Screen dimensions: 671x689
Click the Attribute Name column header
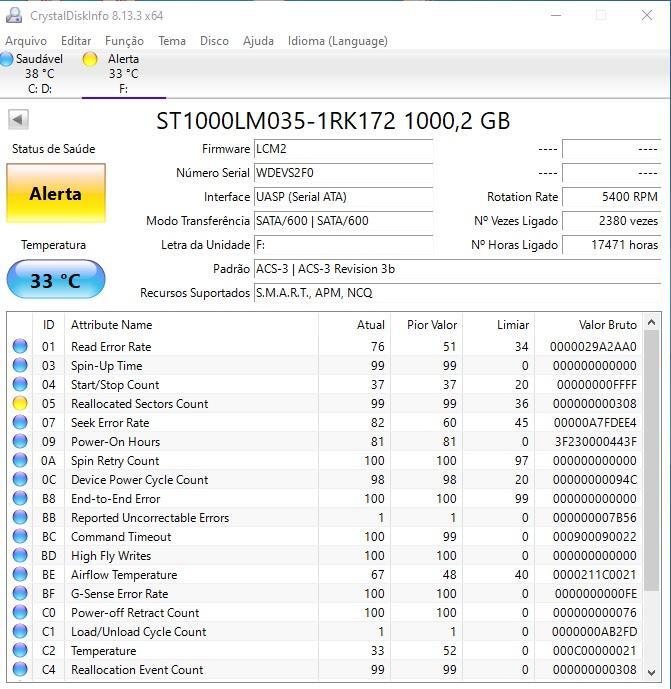tap(191, 325)
